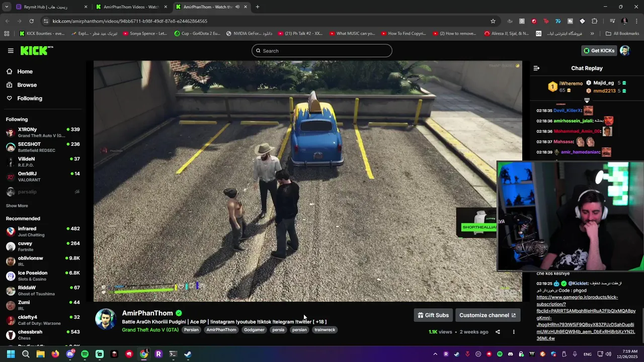Click the Windows Start button
The width and height of the screenshot is (644, 362).
pyautogui.click(x=11, y=354)
